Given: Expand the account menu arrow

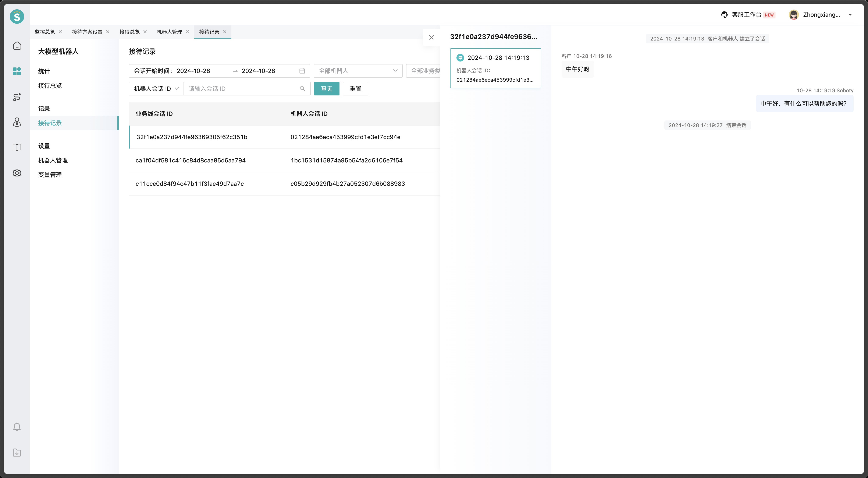Looking at the screenshot, I should point(850,15).
